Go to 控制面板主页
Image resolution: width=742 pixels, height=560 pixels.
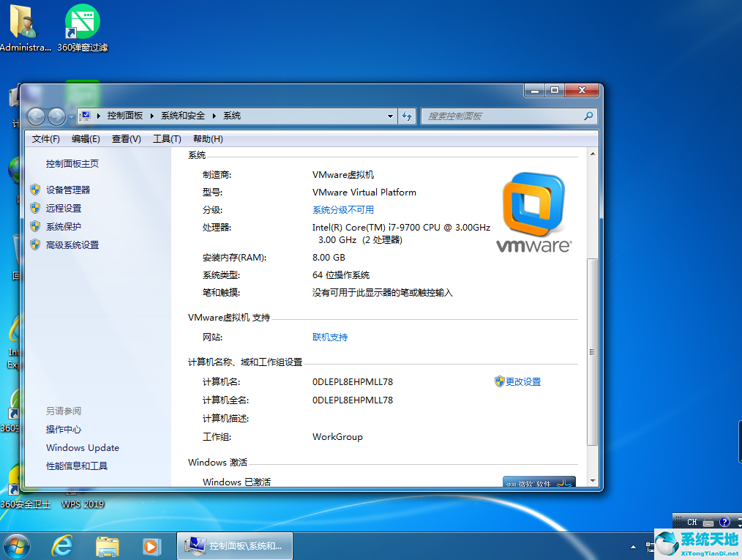click(72, 164)
